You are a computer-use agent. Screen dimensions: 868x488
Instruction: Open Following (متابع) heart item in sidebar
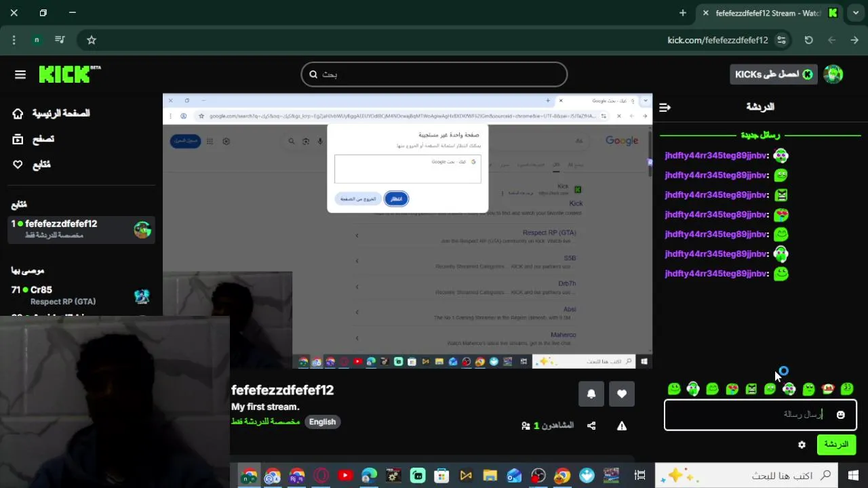(x=31, y=165)
